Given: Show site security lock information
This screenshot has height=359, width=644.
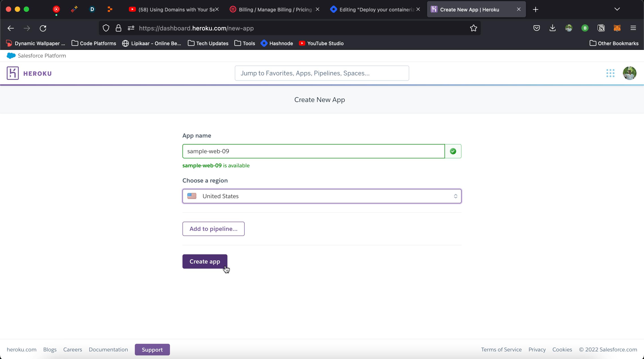Looking at the screenshot, I should tap(119, 28).
